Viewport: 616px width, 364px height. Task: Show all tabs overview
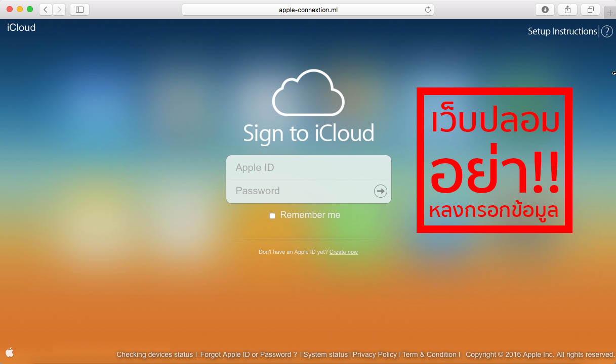pyautogui.click(x=590, y=10)
